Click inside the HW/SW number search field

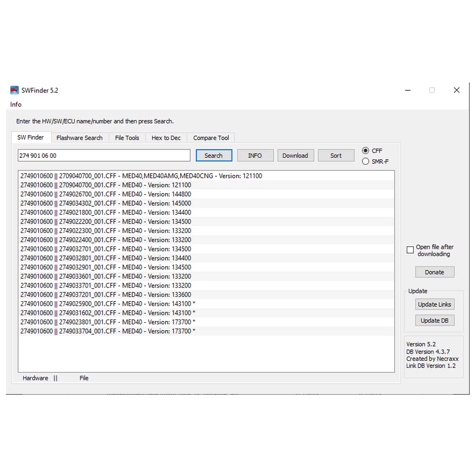(104, 155)
